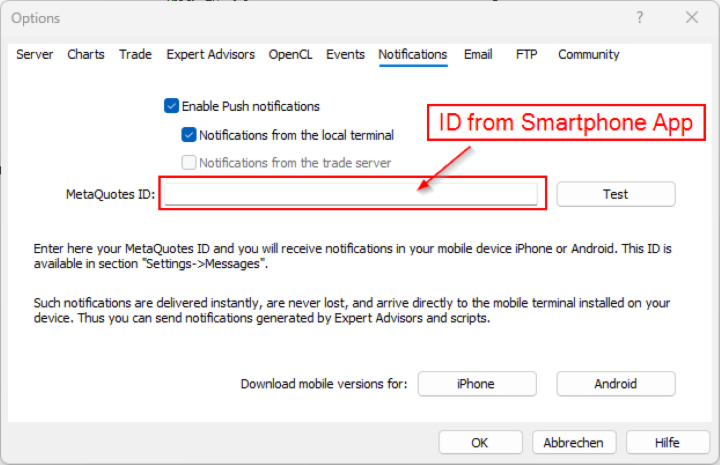Open the FTP tab

[526, 55]
